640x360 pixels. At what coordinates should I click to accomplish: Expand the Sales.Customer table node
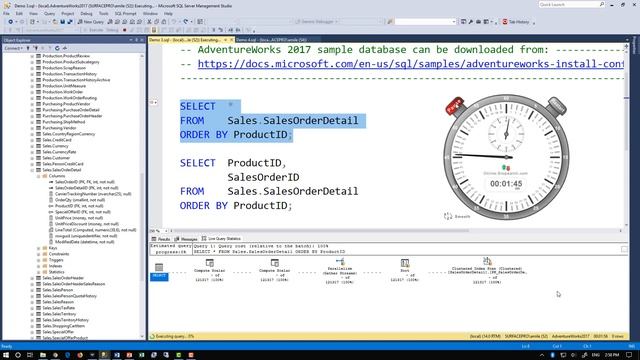click(x=32, y=158)
